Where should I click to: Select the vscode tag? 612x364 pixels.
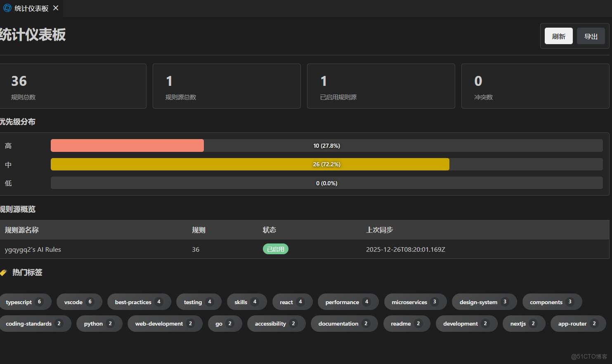tap(79, 302)
